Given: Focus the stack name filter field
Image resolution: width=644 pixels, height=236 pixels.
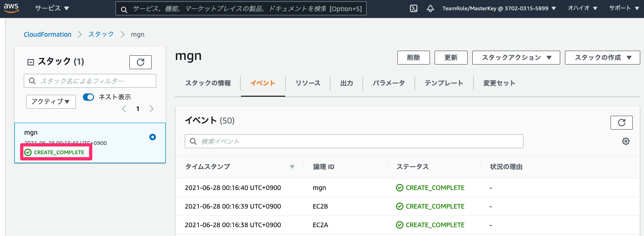Looking at the screenshot, I should (90, 81).
